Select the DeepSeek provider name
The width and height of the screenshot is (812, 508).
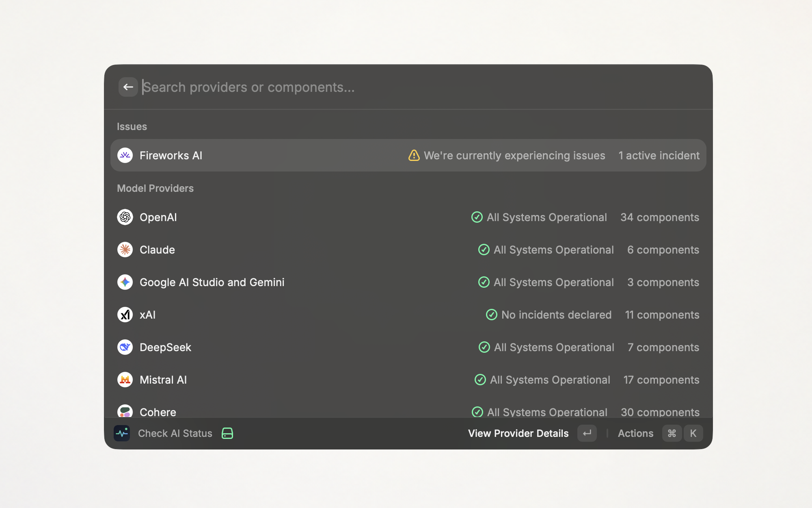point(165,347)
